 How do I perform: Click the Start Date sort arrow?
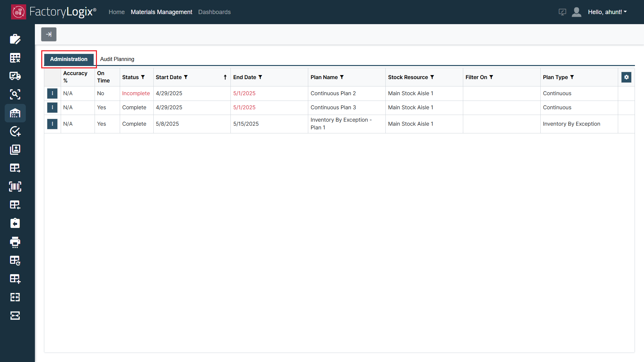click(225, 77)
